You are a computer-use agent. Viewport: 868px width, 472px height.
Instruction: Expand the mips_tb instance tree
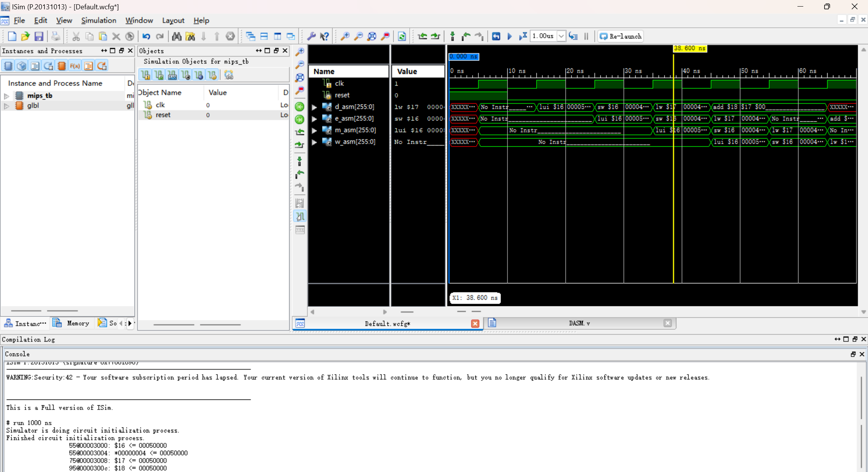[x=7, y=96]
